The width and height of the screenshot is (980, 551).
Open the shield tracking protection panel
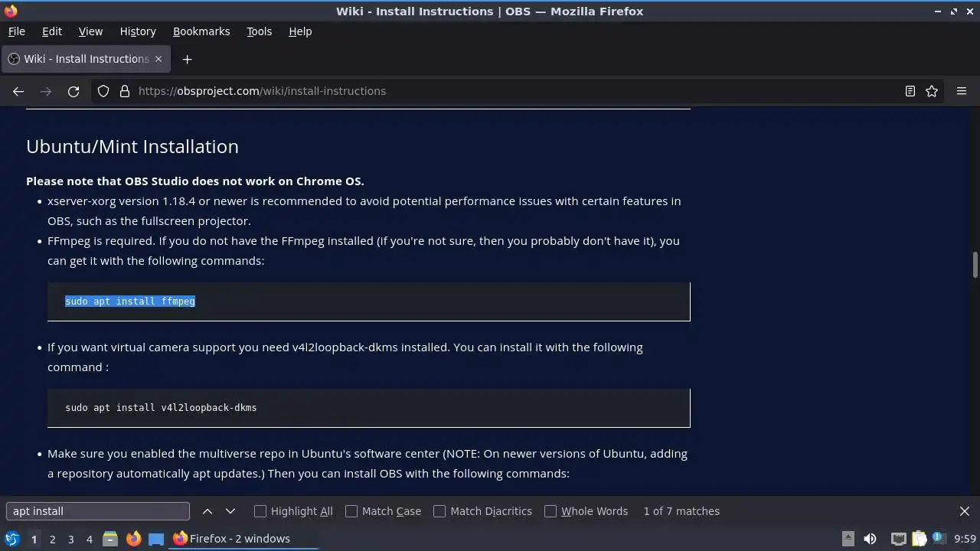(103, 91)
